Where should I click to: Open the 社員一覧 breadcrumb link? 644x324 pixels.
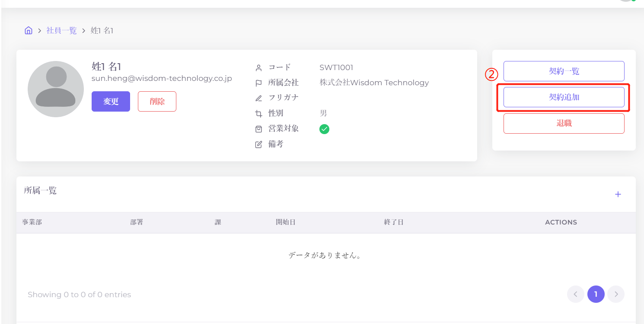61,31
